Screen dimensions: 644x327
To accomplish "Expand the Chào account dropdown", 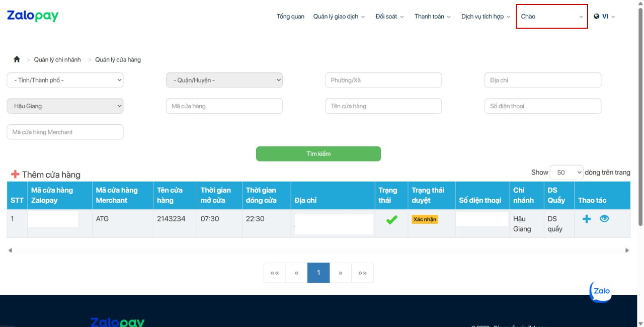I will click(552, 17).
